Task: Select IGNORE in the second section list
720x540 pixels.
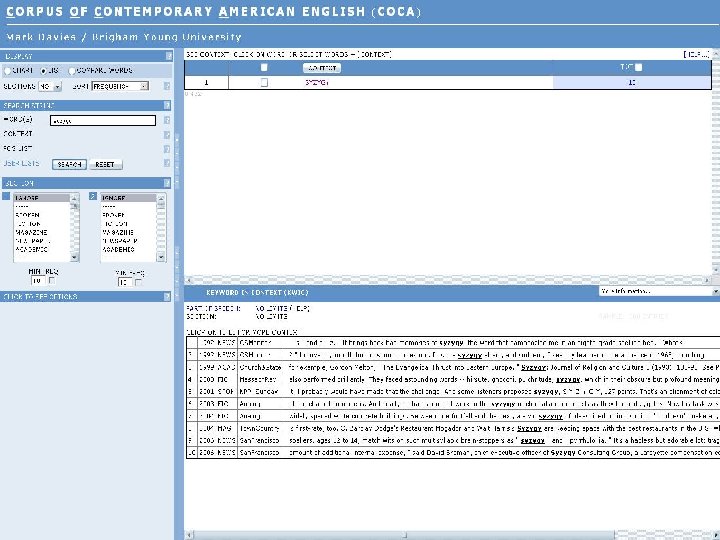Action: pyautogui.click(x=129, y=198)
